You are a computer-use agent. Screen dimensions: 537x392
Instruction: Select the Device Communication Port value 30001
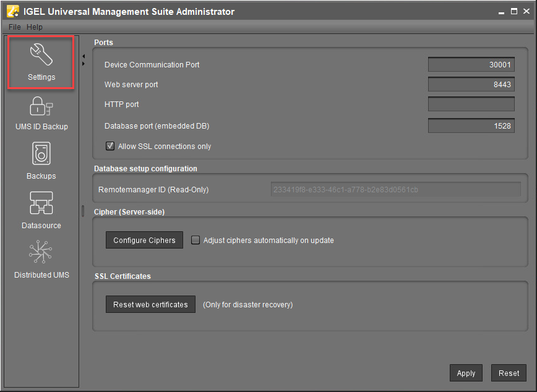click(x=471, y=64)
